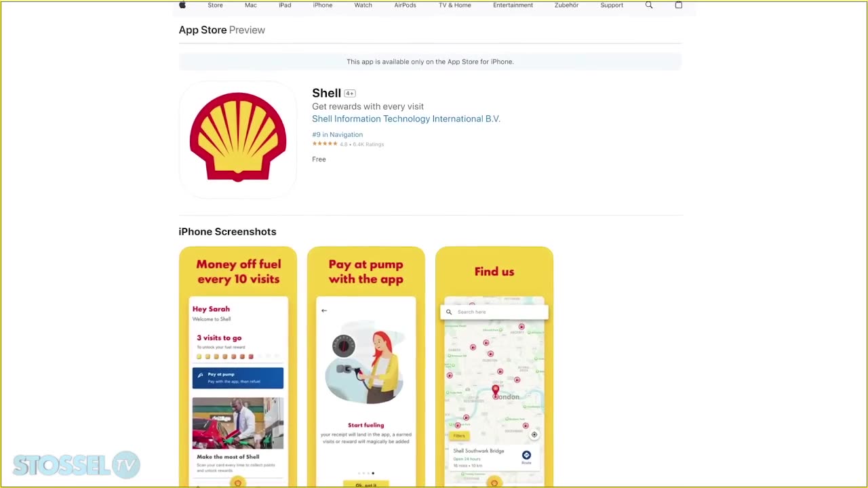
Task: View the 'Pay at pump with the app' screenshot
Action: pyautogui.click(x=366, y=367)
